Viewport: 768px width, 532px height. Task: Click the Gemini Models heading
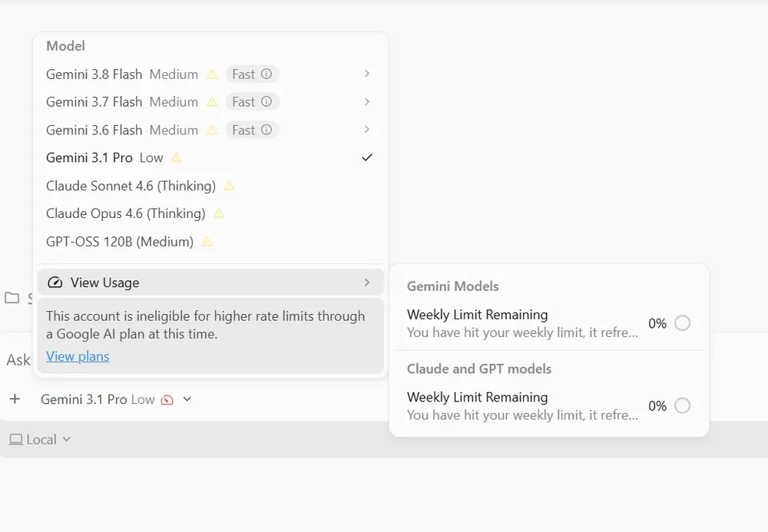452,286
